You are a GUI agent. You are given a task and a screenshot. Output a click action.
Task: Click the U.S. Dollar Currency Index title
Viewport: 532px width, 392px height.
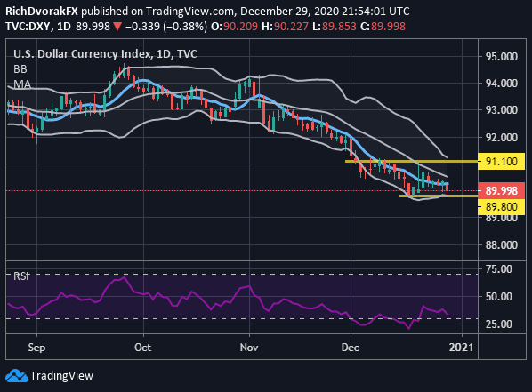click(82, 54)
